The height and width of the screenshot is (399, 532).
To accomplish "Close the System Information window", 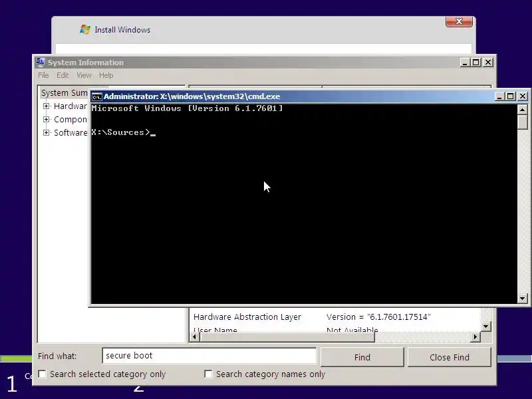I will tap(488, 63).
